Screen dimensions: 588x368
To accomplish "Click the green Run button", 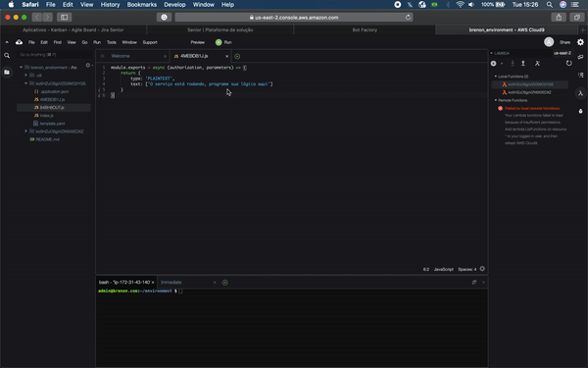I will click(x=223, y=42).
